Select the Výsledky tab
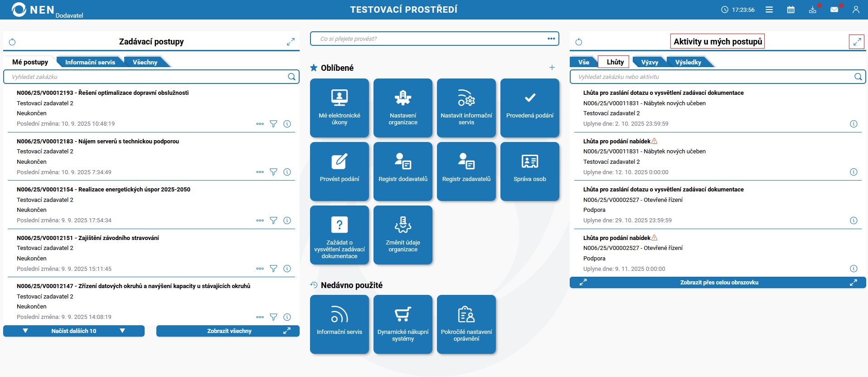 tap(688, 62)
